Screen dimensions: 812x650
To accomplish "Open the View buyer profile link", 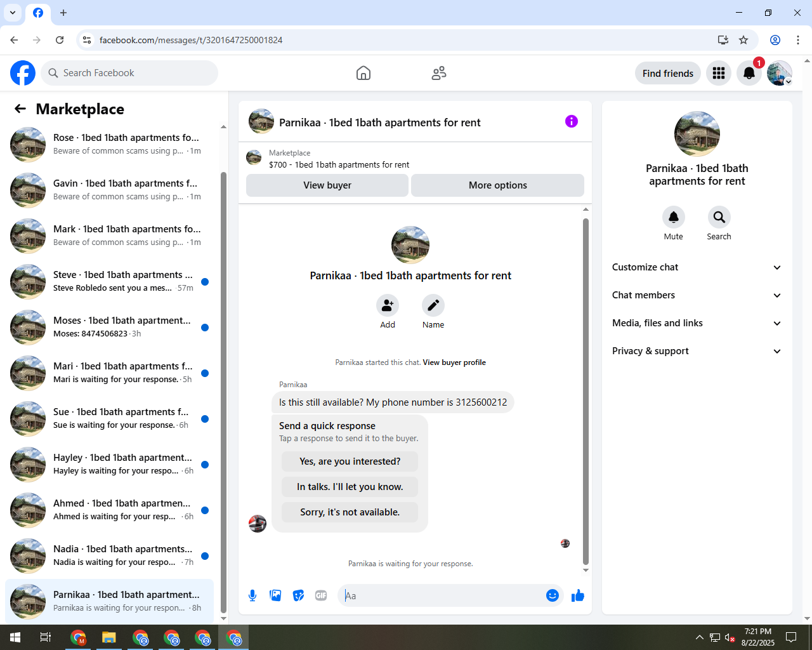I will tap(454, 362).
